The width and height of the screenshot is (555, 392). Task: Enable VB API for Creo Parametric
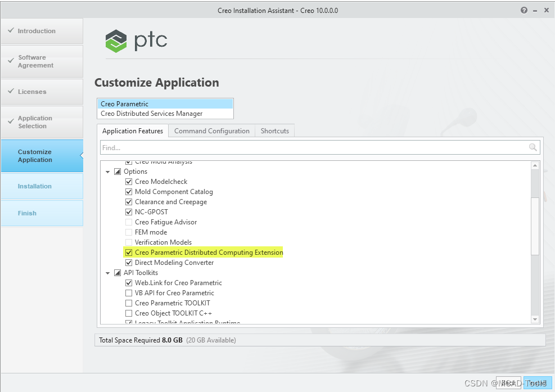pos(129,293)
